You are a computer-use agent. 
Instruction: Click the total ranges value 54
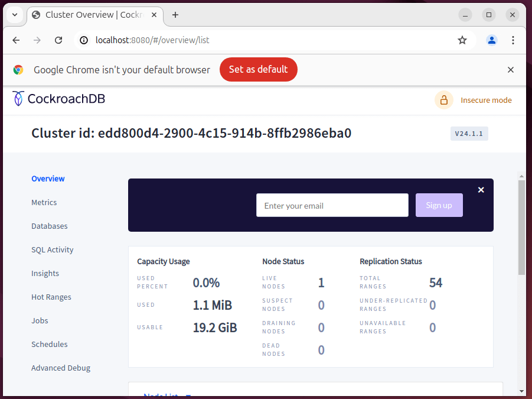tap(436, 283)
